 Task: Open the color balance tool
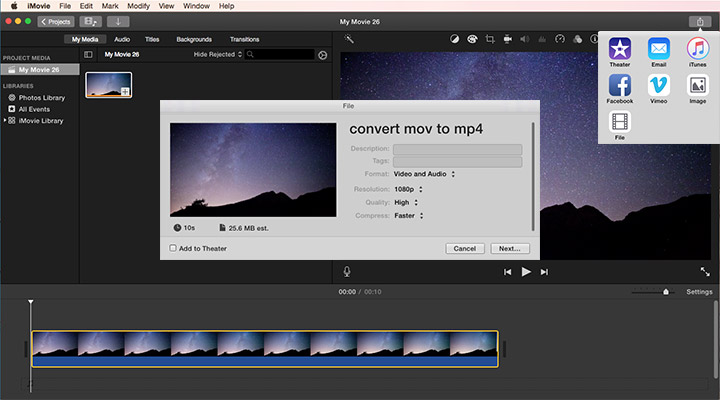click(455, 39)
